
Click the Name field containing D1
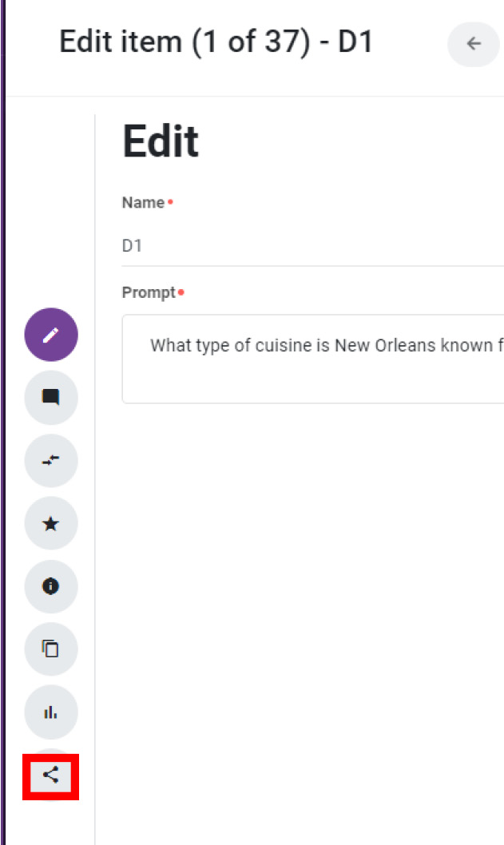point(312,246)
